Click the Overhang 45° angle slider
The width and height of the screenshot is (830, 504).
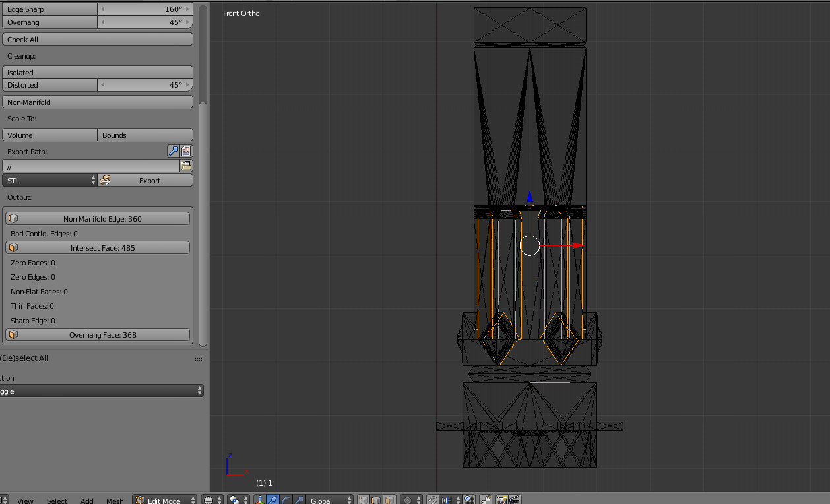[x=145, y=22]
